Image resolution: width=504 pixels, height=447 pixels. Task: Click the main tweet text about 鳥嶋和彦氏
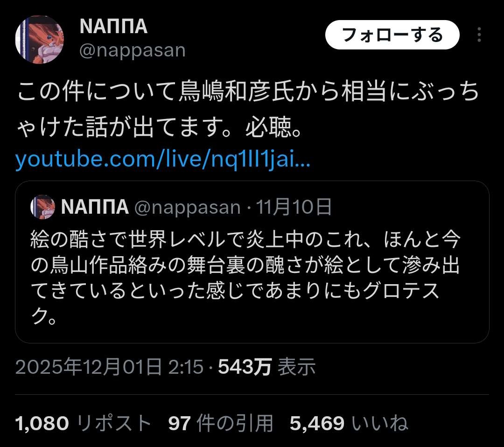click(248, 109)
